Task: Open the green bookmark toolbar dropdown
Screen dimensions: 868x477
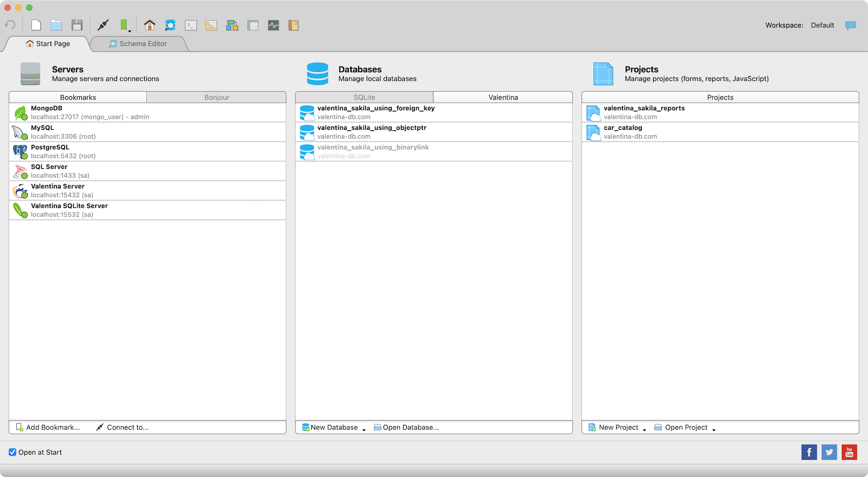Action: tap(125, 26)
